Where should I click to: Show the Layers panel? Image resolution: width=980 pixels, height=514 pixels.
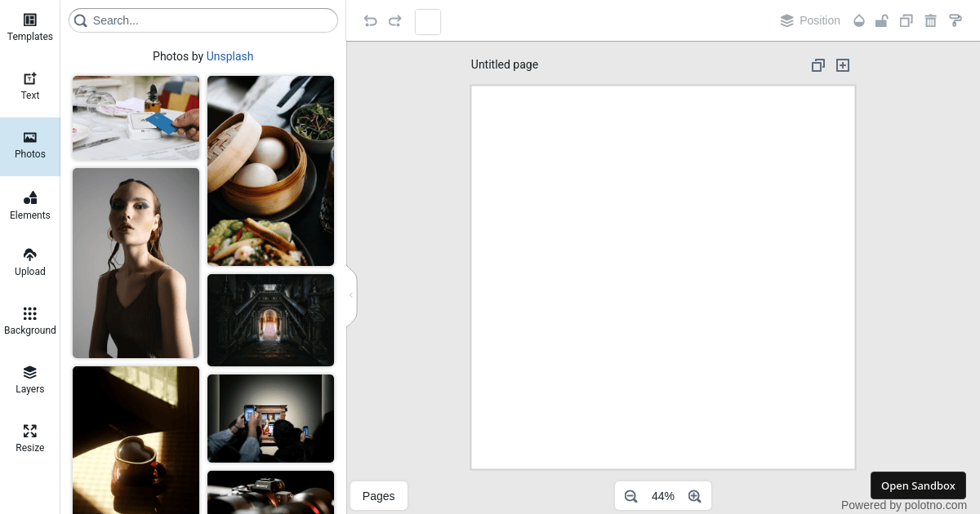click(x=30, y=380)
